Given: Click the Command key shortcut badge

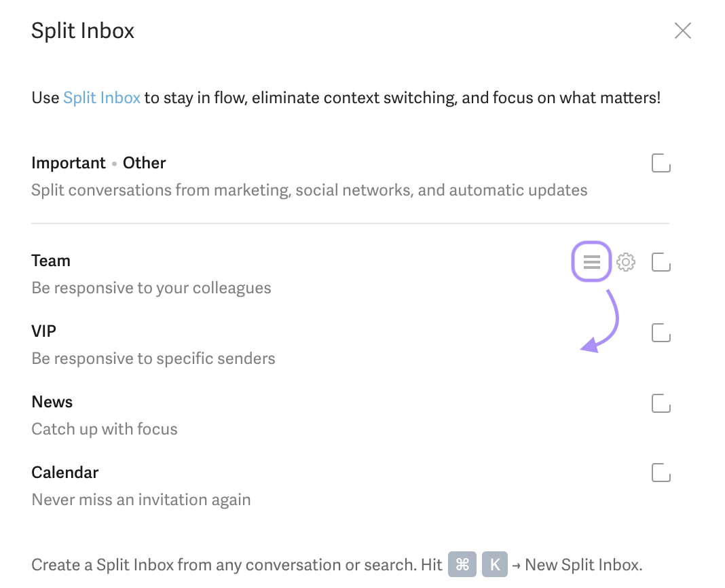Looking at the screenshot, I should click(x=462, y=564).
